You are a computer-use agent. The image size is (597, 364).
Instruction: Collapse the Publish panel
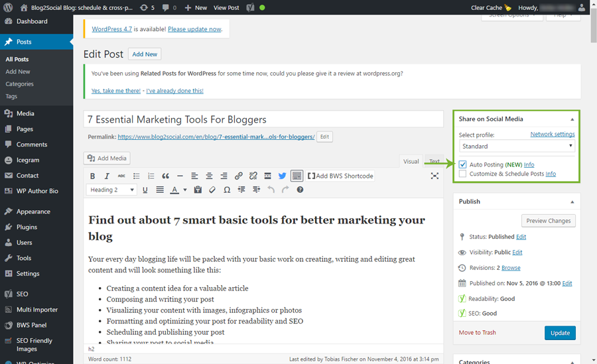[572, 202]
